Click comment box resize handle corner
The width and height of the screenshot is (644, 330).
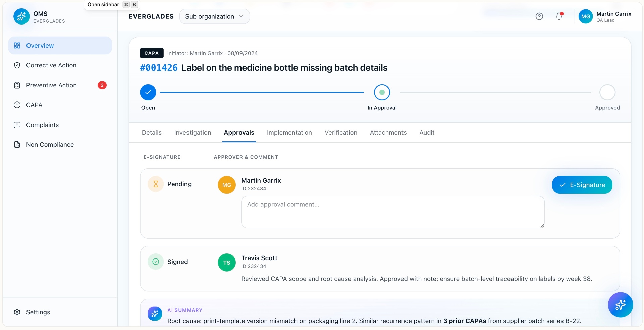(x=542, y=226)
